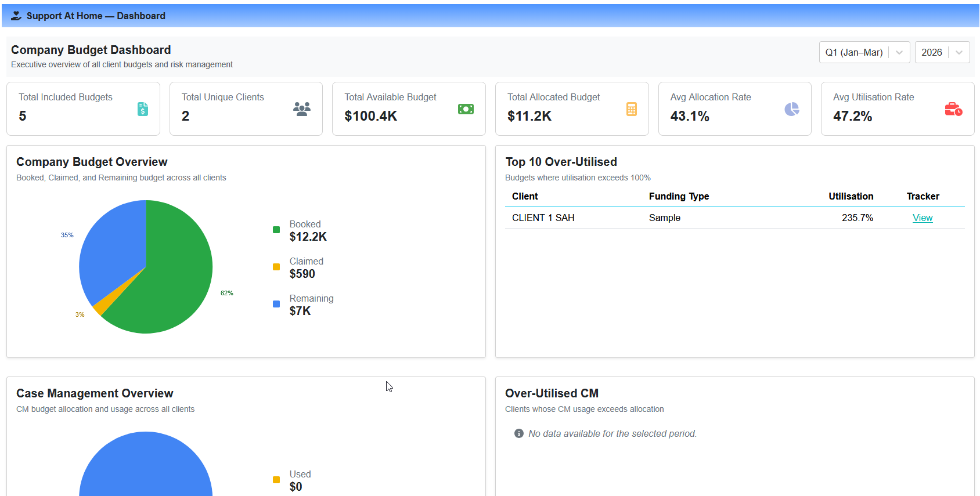This screenshot has height=496, width=980.
Task: Open the View tracker link for CLIENT 1 SAH
Action: [x=923, y=218]
